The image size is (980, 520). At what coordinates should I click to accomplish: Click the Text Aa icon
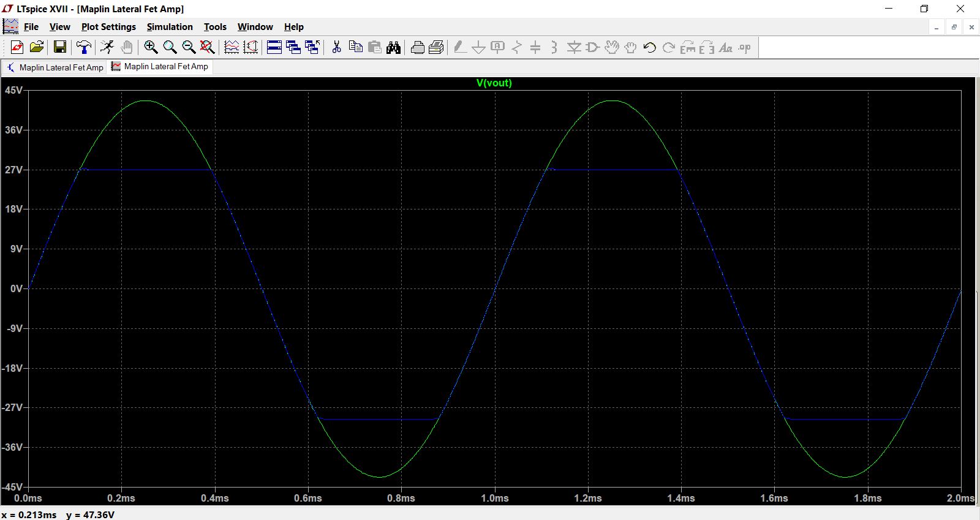725,47
